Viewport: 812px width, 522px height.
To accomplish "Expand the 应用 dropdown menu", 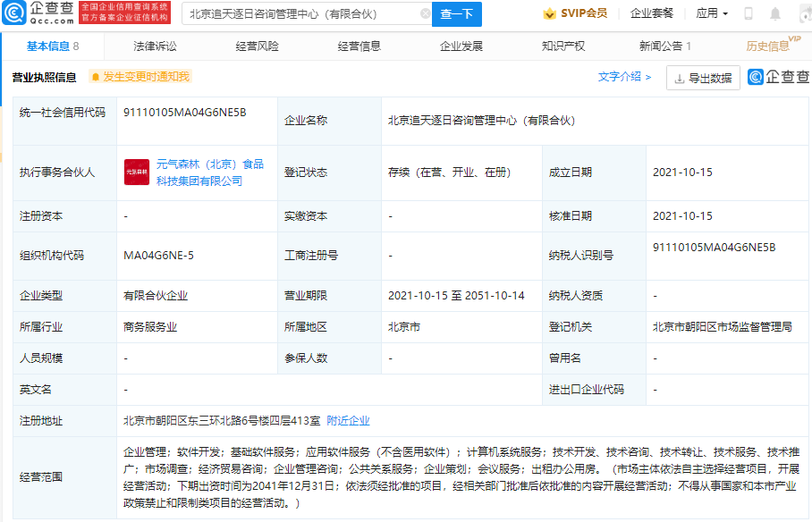I will [711, 14].
